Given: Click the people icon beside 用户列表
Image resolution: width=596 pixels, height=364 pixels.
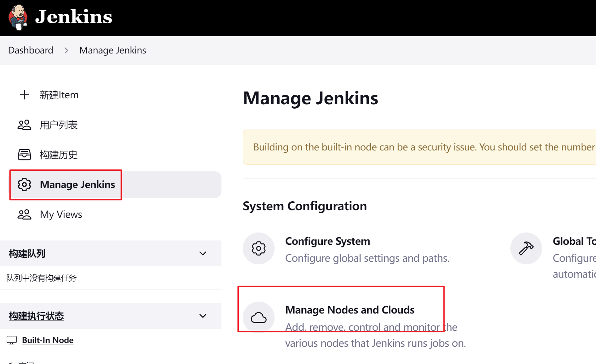Looking at the screenshot, I should point(24,125).
